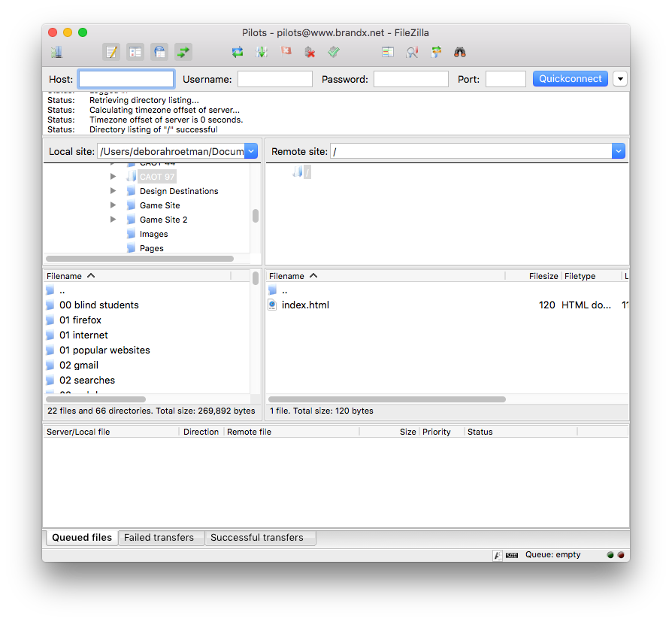Sort local files by Filename header

tap(137, 276)
